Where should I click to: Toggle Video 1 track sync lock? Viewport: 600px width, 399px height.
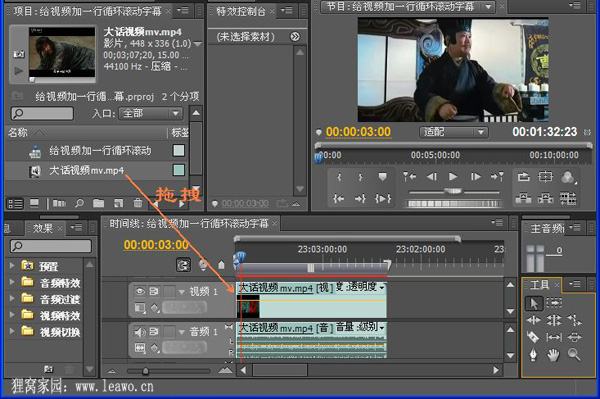point(154,292)
